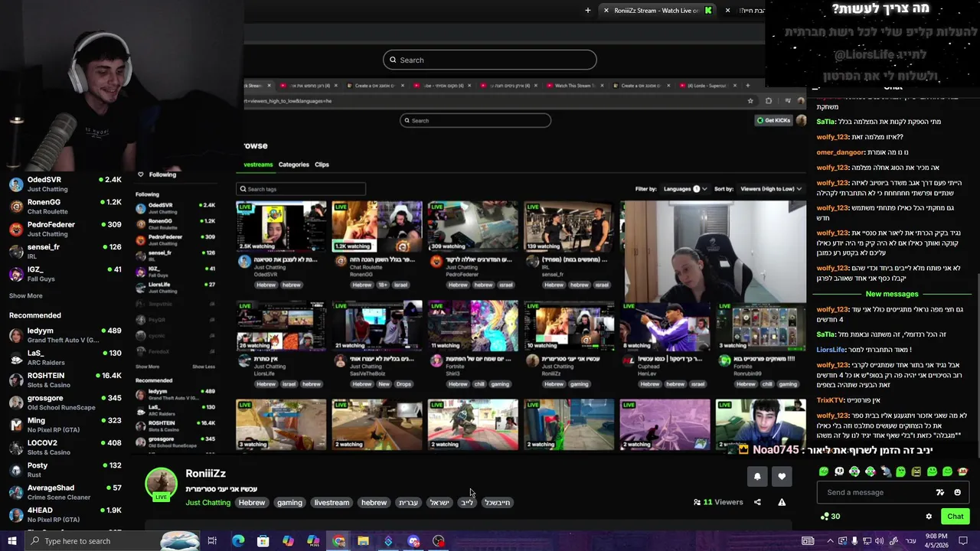Select RoniiiZz Stream browser tab
This screenshot has height=551, width=980.
coord(656,10)
